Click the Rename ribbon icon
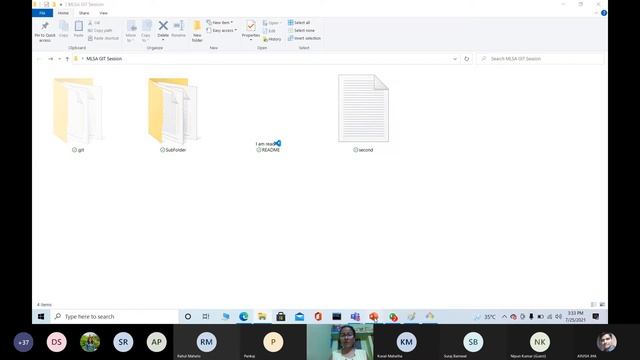This screenshot has height=360, width=640. [178, 29]
